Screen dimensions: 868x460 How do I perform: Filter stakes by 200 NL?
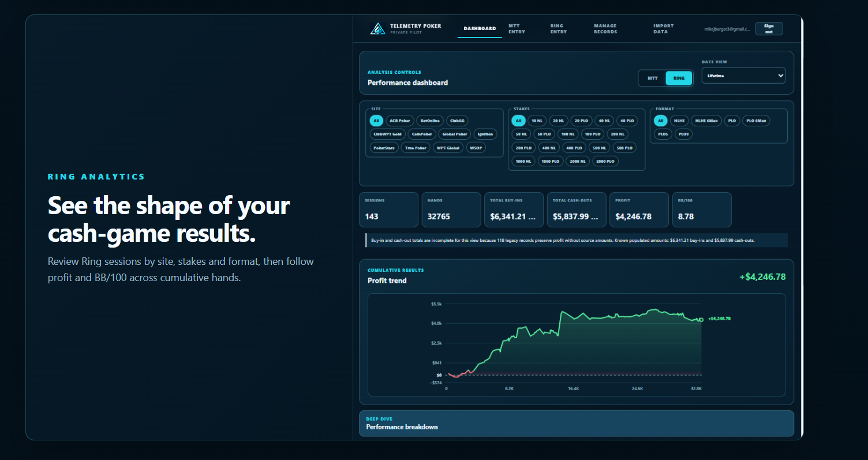coord(618,134)
